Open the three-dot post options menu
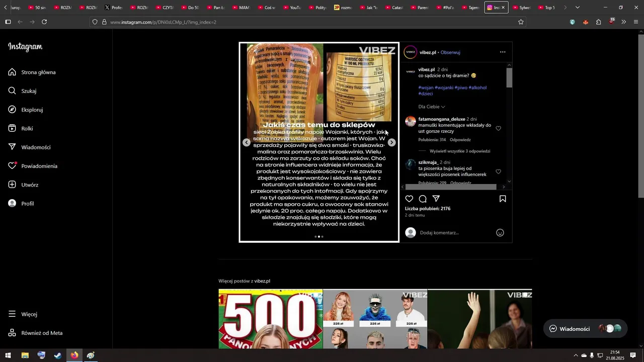644x362 pixels. point(503,52)
